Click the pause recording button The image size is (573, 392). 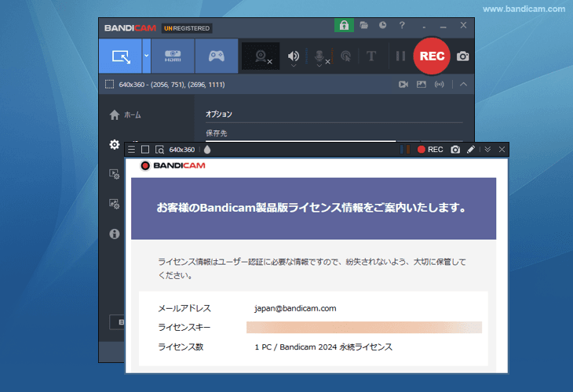(x=400, y=56)
